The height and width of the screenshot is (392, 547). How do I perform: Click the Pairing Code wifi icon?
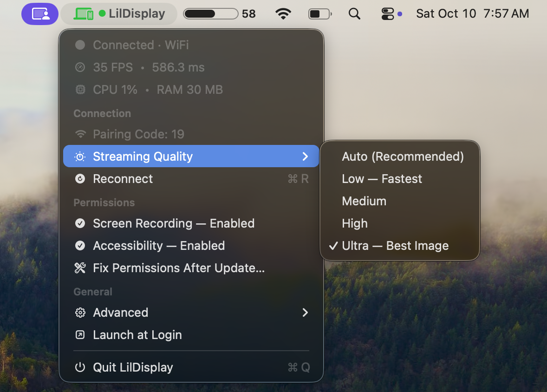click(81, 134)
